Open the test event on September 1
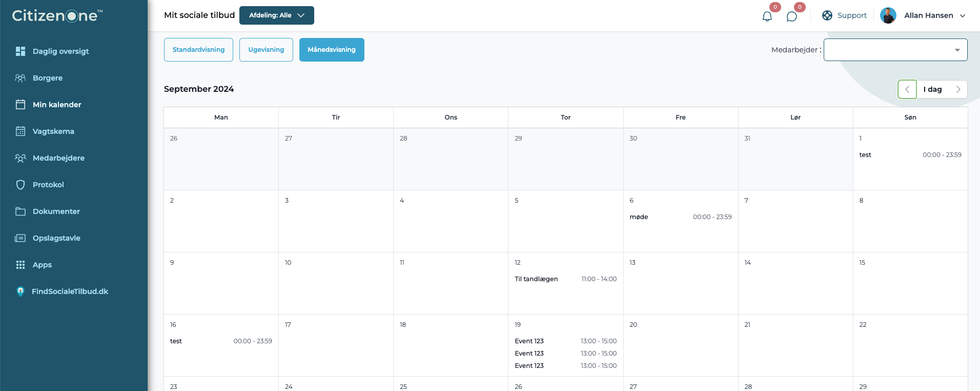This screenshot has width=980, height=391. point(910,155)
